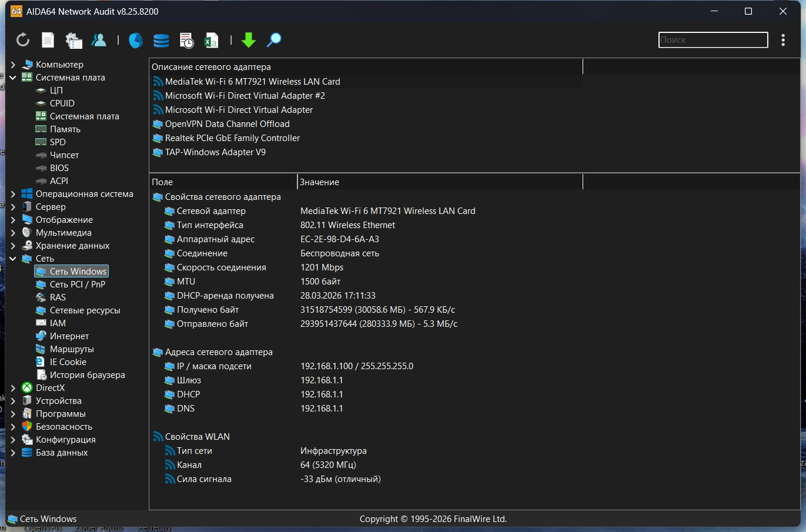Select the Сеть Windows tree item
The width and height of the screenshot is (806, 532).
point(72,272)
